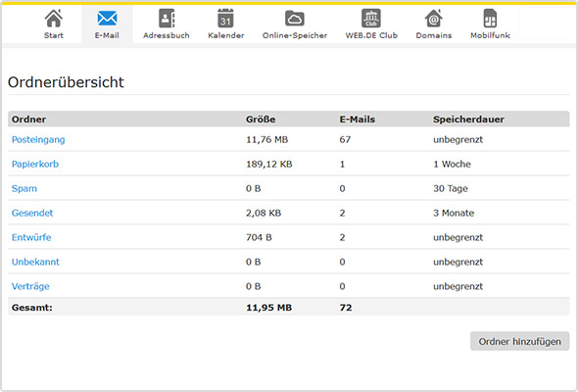Open the Papierkorb folder link
The height and width of the screenshot is (392, 578).
[35, 164]
